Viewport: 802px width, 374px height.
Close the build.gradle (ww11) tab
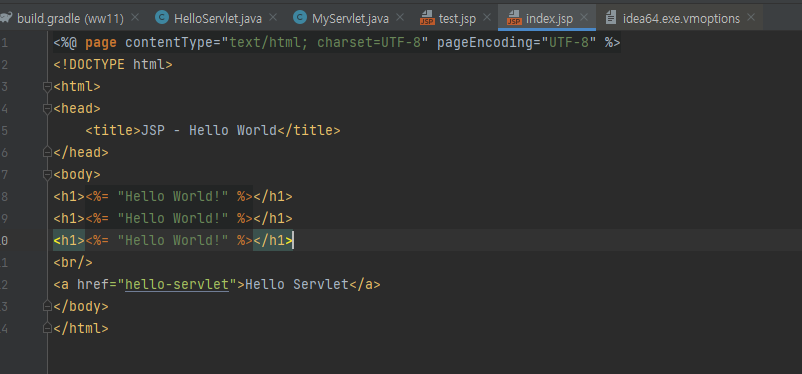135,17
